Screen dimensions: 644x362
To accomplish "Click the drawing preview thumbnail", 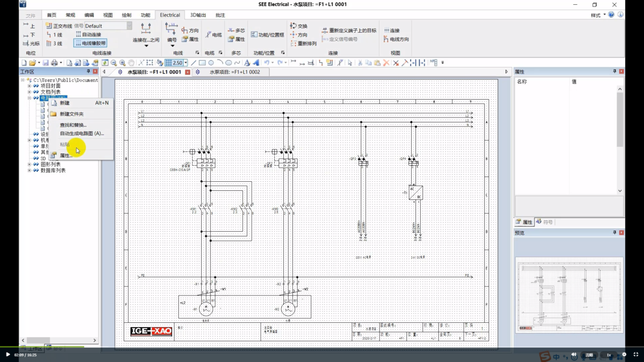I will [569, 293].
